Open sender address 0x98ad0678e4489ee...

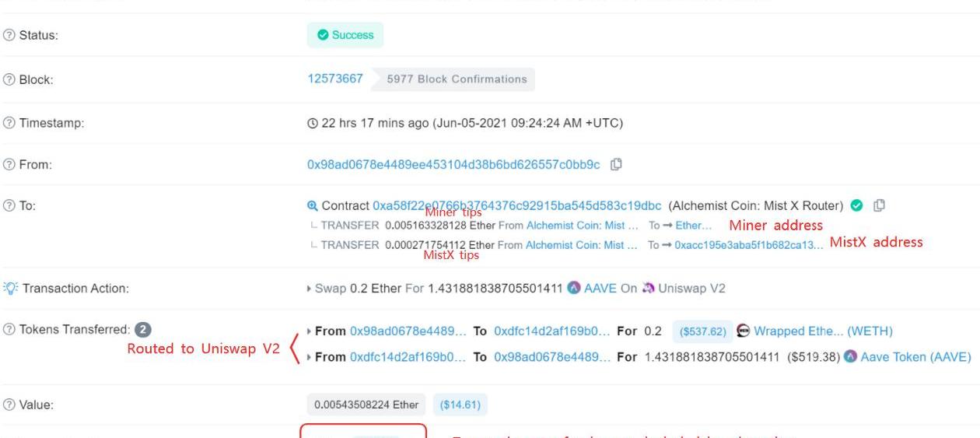[453, 164]
